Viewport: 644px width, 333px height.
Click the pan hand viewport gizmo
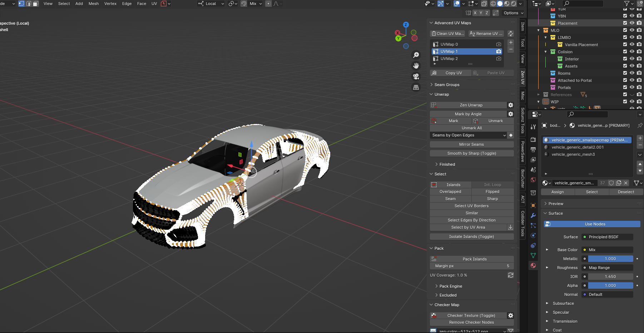[416, 66]
